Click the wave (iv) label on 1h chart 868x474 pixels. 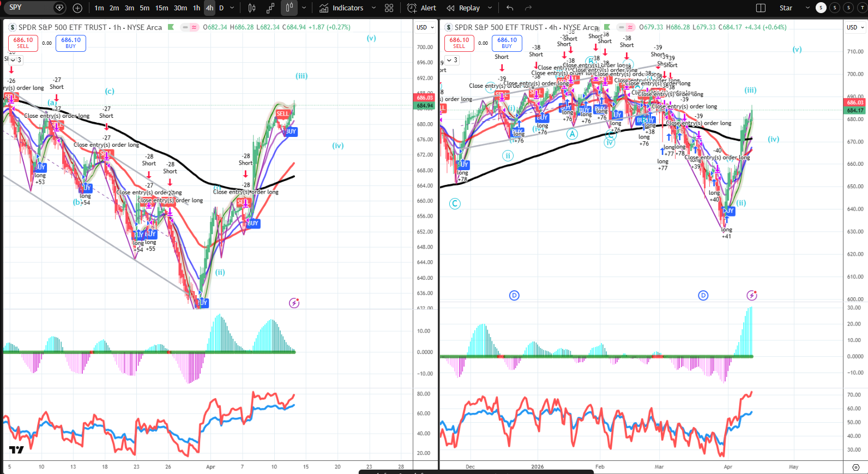tap(338, 146)
